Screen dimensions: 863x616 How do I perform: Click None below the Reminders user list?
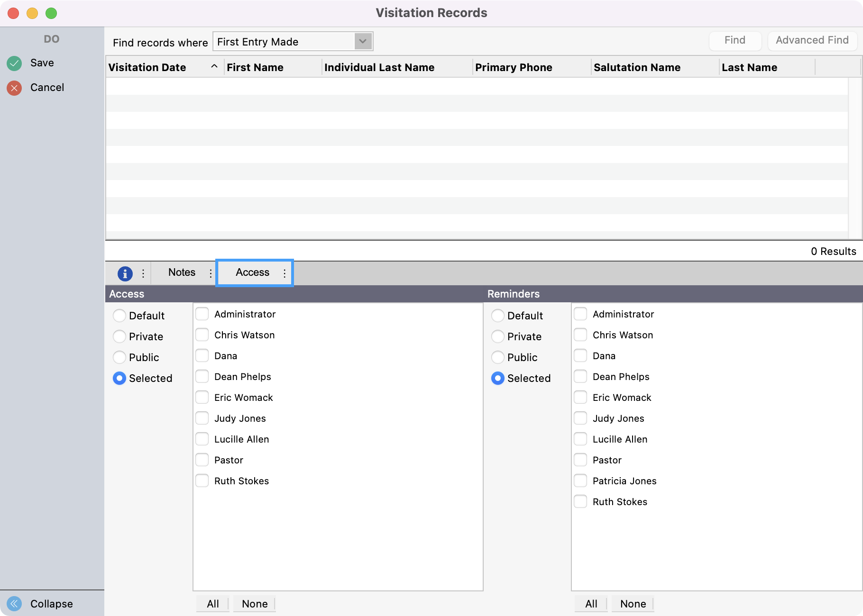click(632, 604)
